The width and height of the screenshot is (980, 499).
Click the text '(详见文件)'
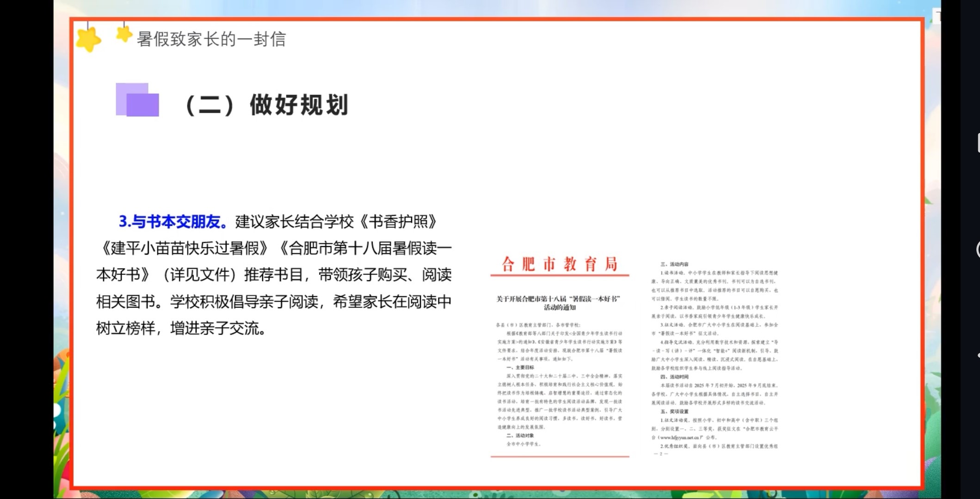tap(199, 275)
